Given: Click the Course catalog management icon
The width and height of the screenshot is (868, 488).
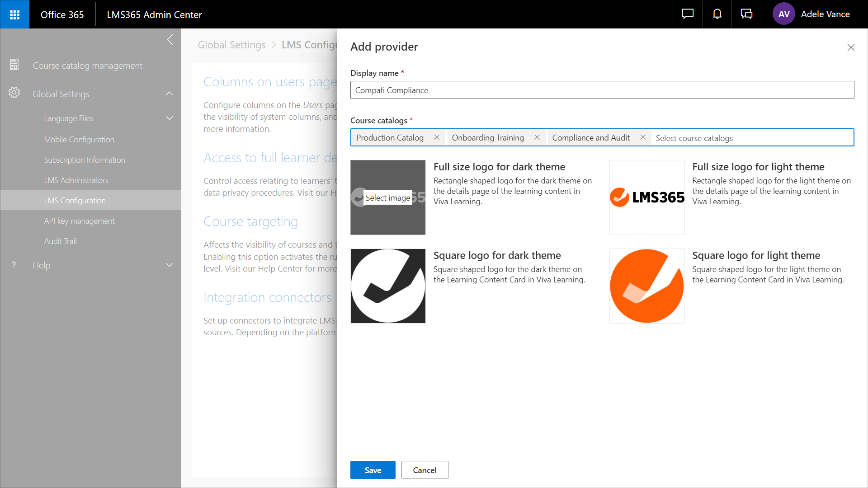Looking at the screenshot, I should point(14,65).
